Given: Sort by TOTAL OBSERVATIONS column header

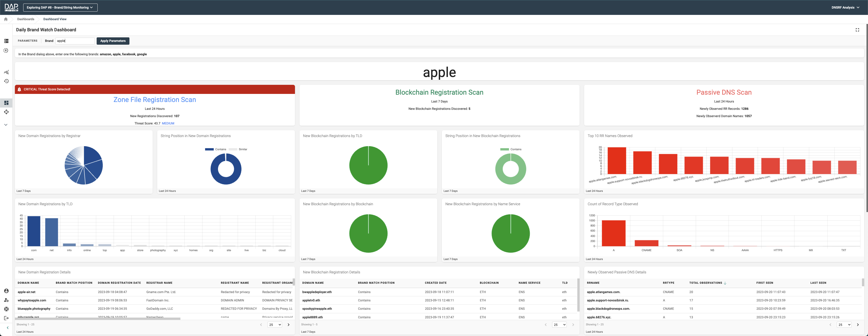Looking at the screenshot, I should tap(706, 283).
